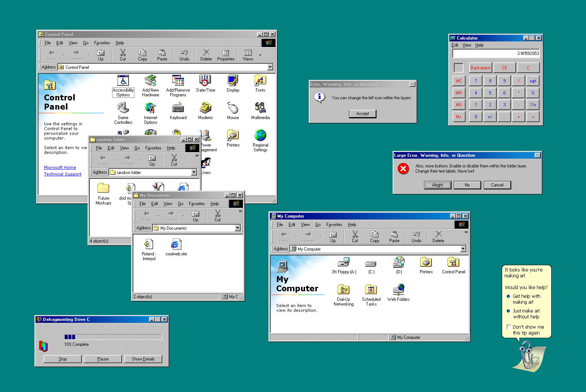Open the Add New Hardware icon

point(151,86)
